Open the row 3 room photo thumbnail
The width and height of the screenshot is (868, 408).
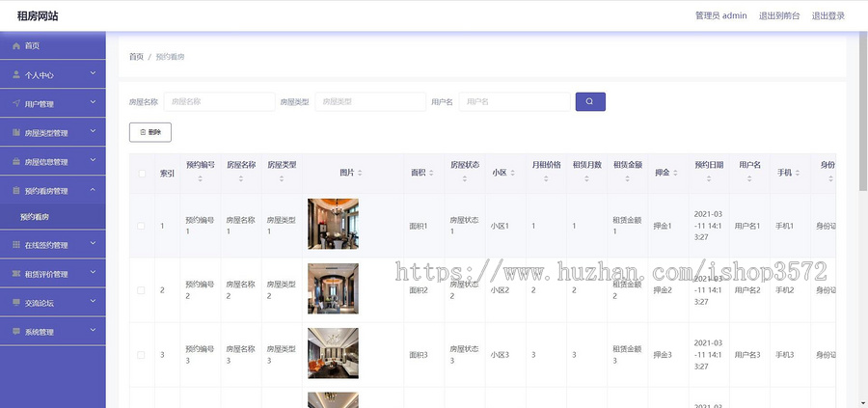pos(333,353)
